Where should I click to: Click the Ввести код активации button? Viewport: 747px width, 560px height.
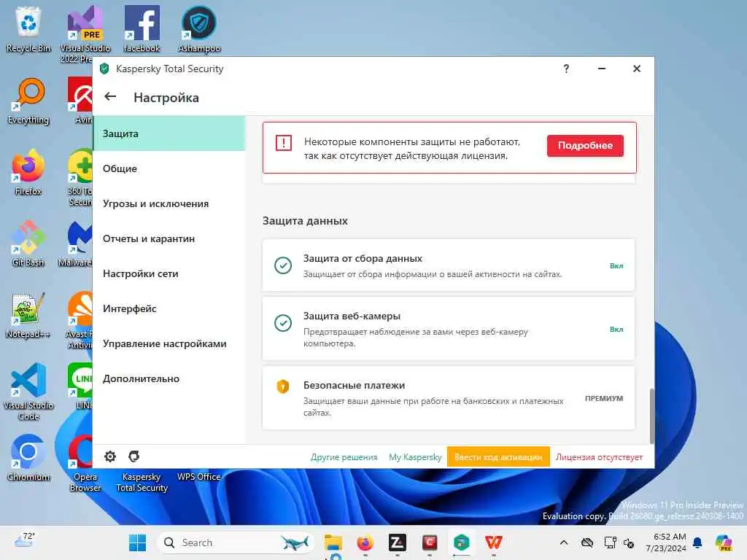(x=498, y=456)
